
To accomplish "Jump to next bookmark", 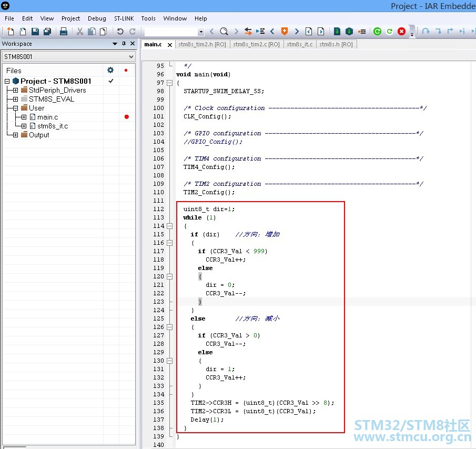I will 297,31.
